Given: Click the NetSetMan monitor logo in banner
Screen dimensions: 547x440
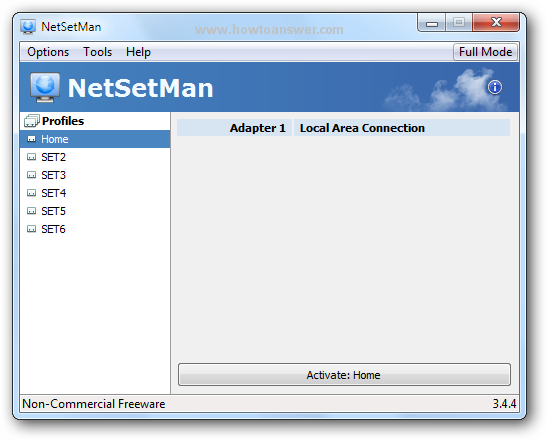Looking at the screenshot, I should tap(45, 87).
